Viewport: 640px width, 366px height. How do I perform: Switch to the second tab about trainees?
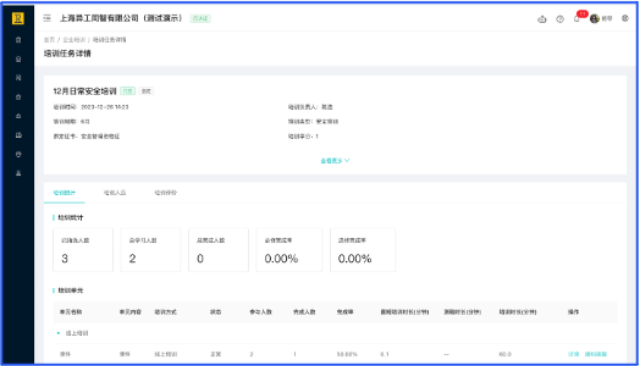tap(115, 193)
